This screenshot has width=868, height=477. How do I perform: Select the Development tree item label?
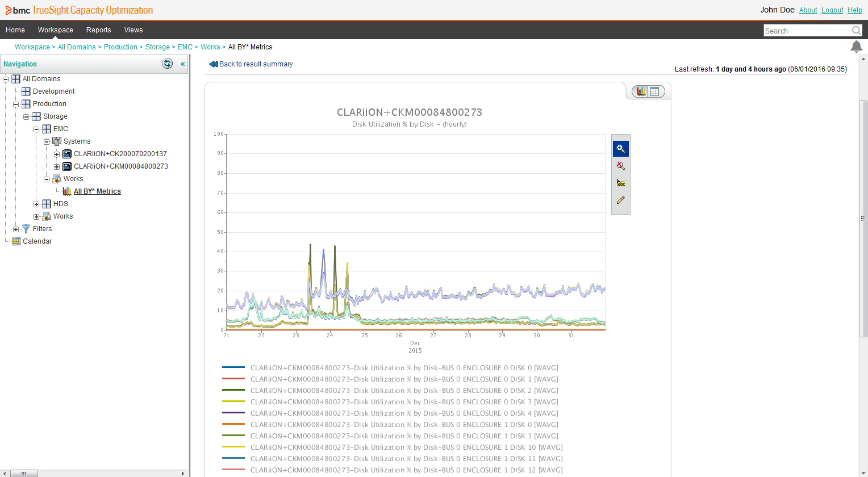click(54, 91)
